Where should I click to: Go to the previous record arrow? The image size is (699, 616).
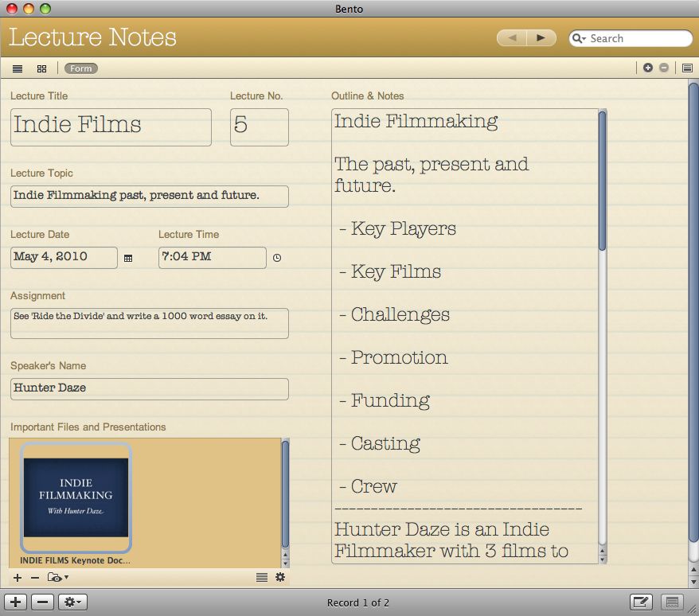point(512,38)
